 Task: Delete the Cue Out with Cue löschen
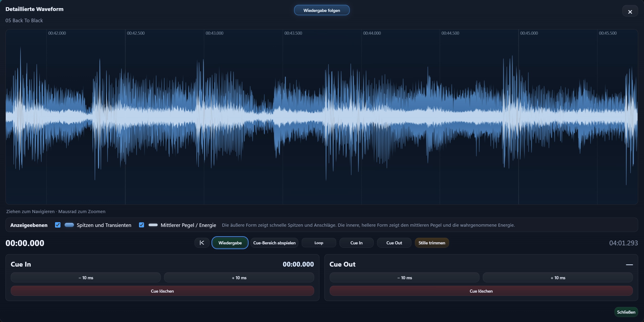click(481, 291)
